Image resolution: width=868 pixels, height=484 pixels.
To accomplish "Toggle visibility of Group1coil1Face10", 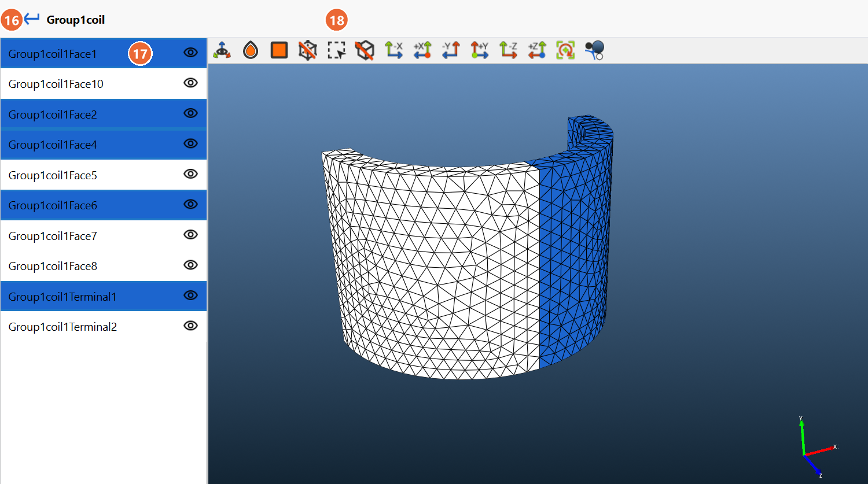I will pyautogui.click(x=190, y=83).
